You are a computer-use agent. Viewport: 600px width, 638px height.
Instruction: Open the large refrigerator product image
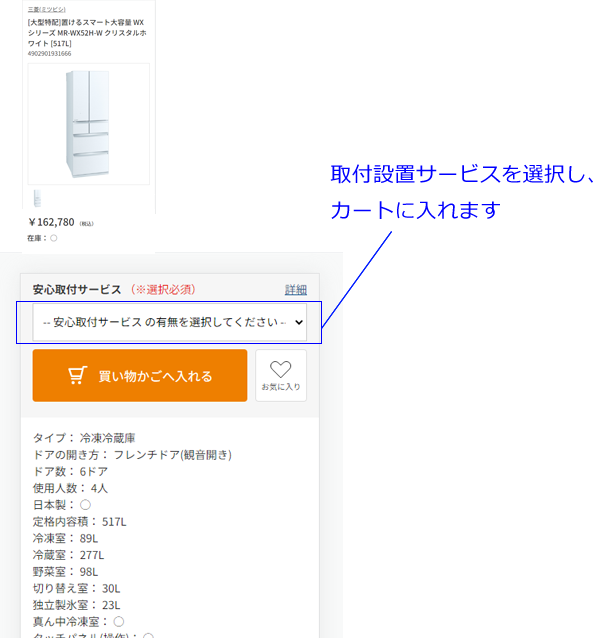(x=88, y=123)
